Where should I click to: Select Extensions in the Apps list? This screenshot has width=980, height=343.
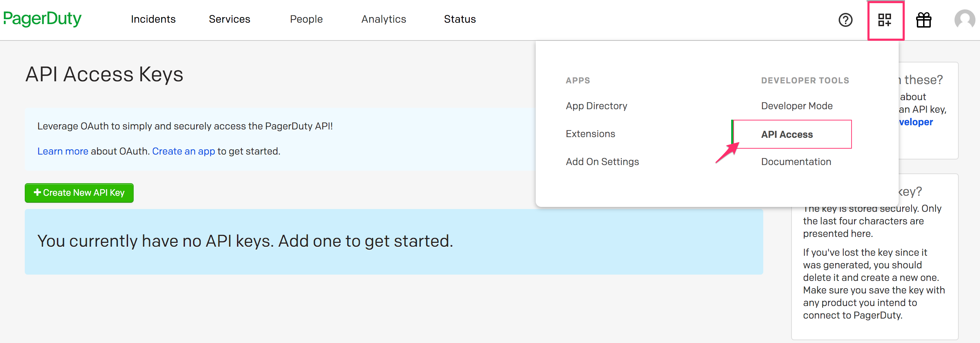point(590,134)
